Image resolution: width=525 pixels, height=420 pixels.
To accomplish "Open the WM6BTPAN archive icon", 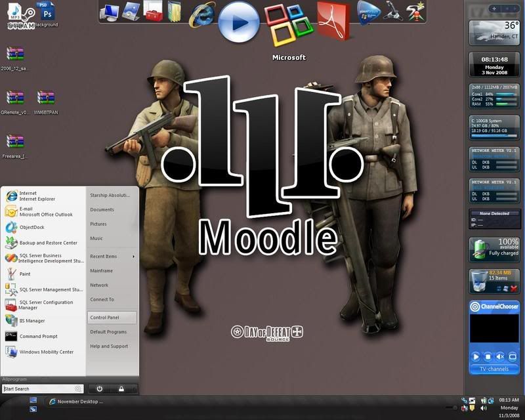I will pyautogui.click(x=46, y=102).
